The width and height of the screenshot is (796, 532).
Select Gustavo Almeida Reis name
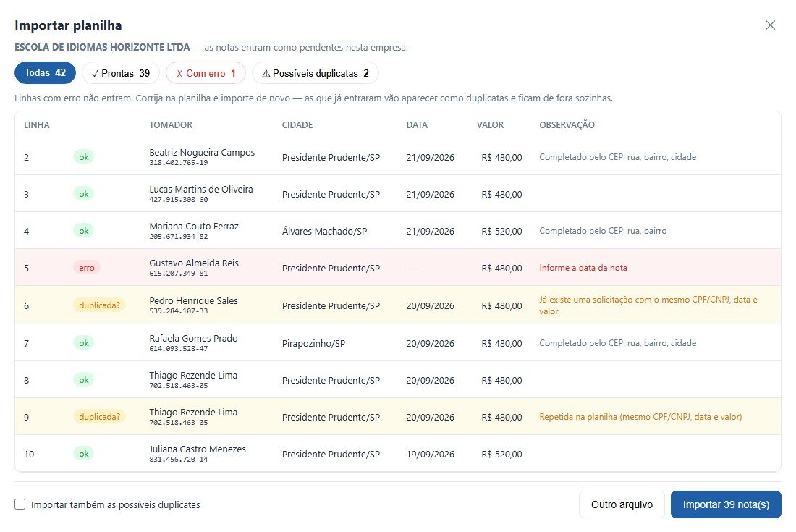tap(194, 263)
